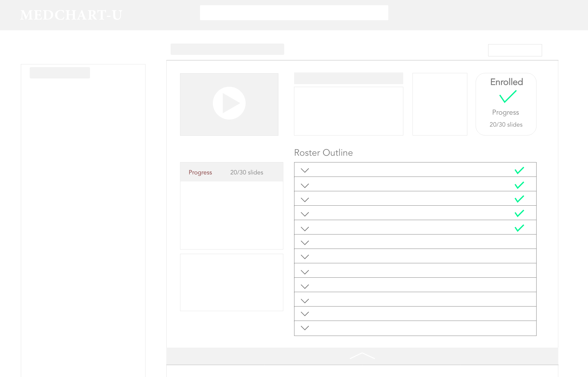Screen dimensions: 588x377
Task: Click the search field in the header
Action: (x=294, y=13)
